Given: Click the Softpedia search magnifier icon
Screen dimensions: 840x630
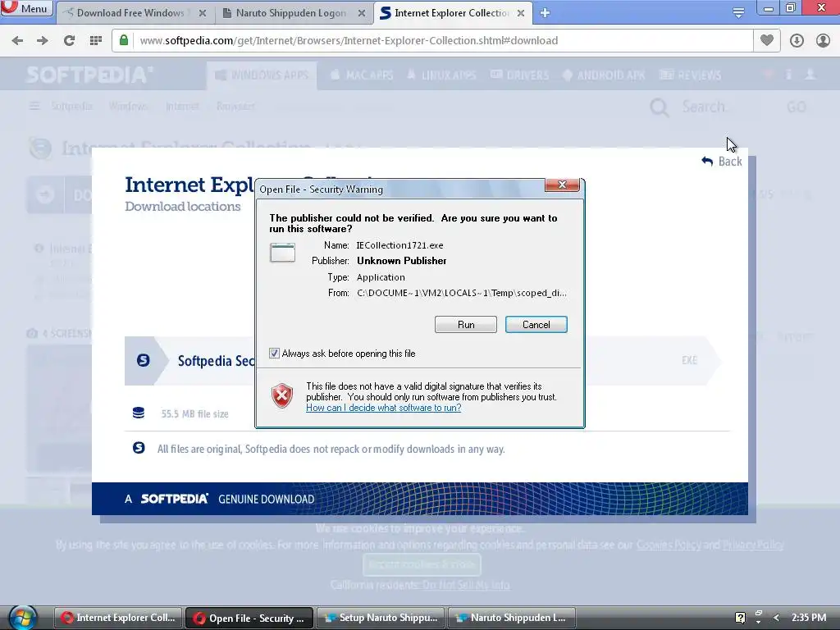Looking at the screenshot, I should [659, 107].
